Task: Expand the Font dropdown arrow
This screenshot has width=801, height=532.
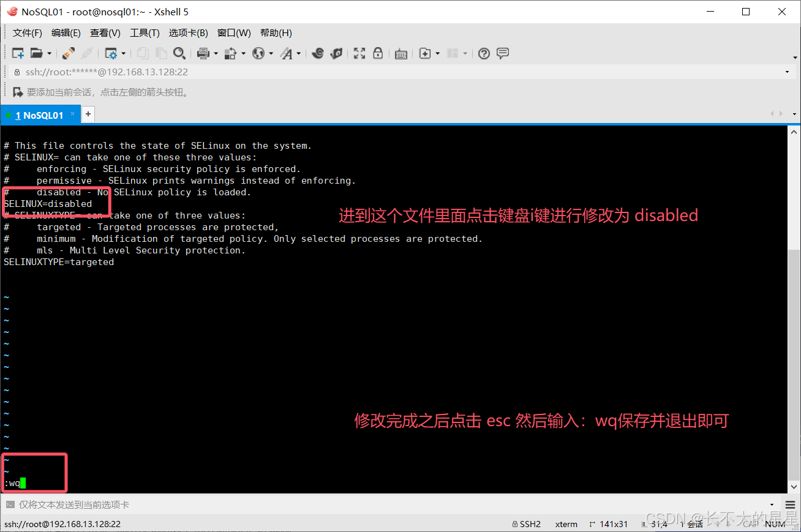Action: [299, 54]
